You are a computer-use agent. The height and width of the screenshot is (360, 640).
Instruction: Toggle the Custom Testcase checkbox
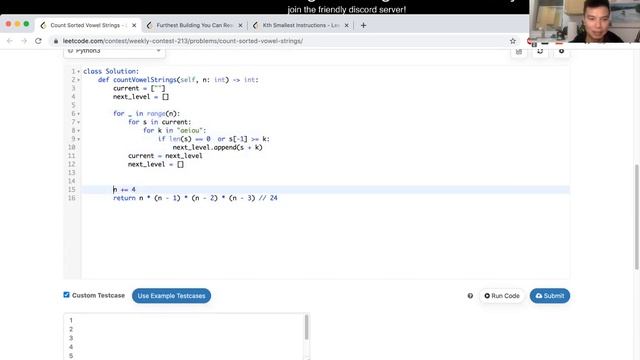click(67, 295)
